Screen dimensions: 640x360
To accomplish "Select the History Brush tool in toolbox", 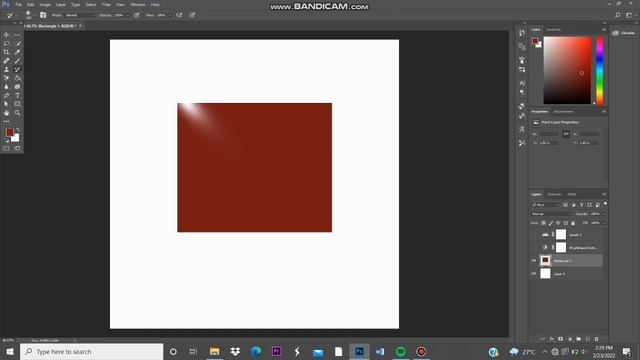I will pyautogui.click(x=17, y=70).
